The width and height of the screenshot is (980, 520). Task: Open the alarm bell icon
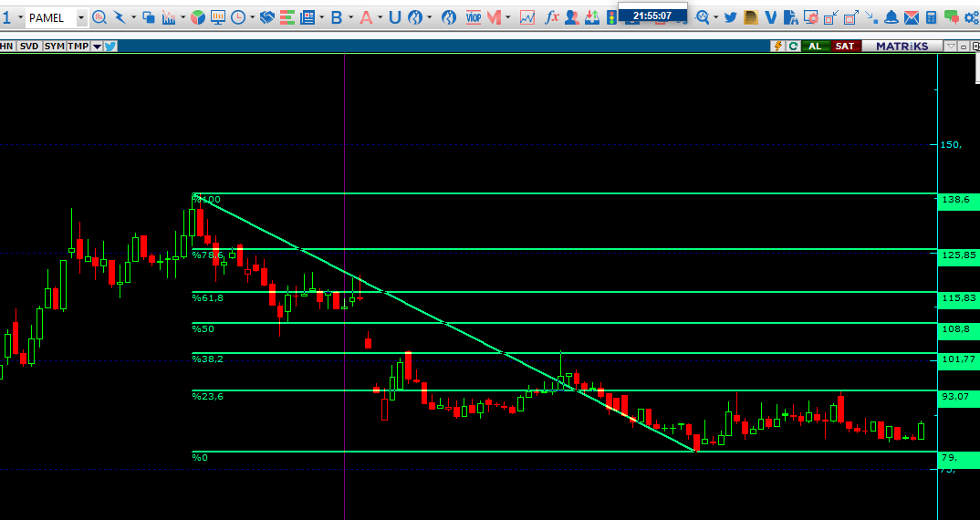pyautogui.click(x=891, y=17)
